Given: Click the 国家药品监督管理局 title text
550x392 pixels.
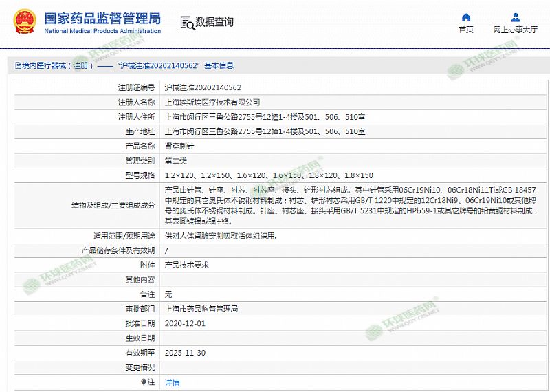Looking at the screenshot, I should (102, 17).
